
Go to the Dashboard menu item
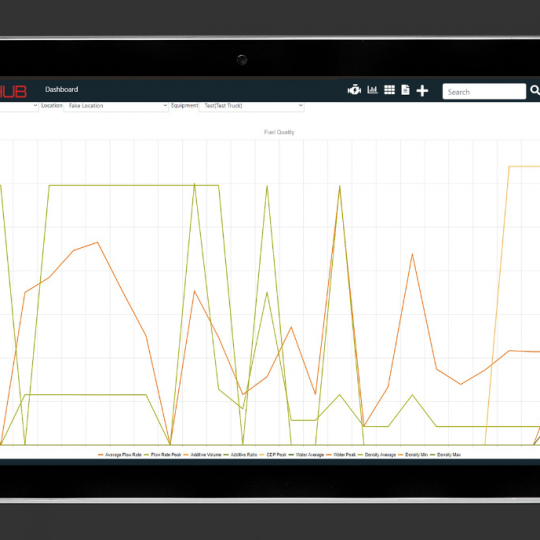coord(62,90)
